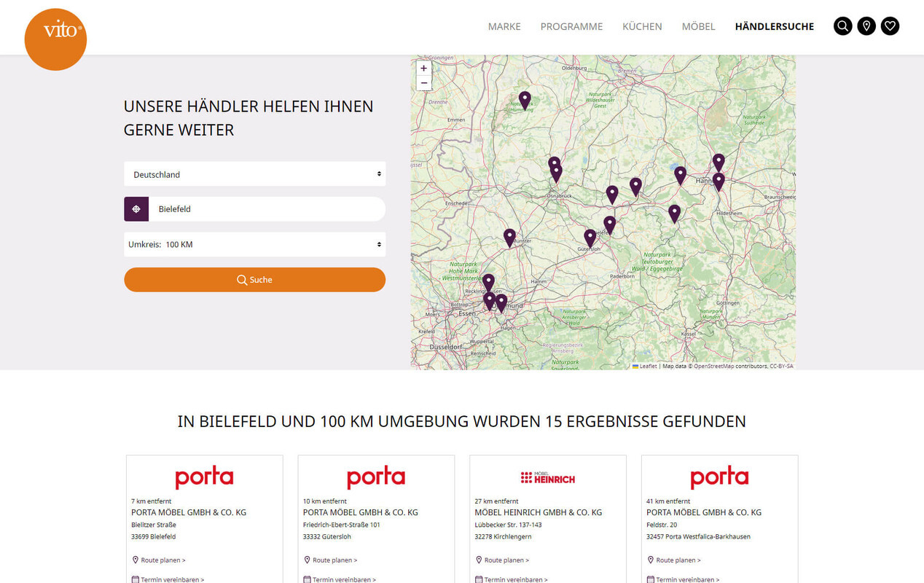924x583 pixels.
Task: Click the location pin icon in header
Action: [866, 26]
